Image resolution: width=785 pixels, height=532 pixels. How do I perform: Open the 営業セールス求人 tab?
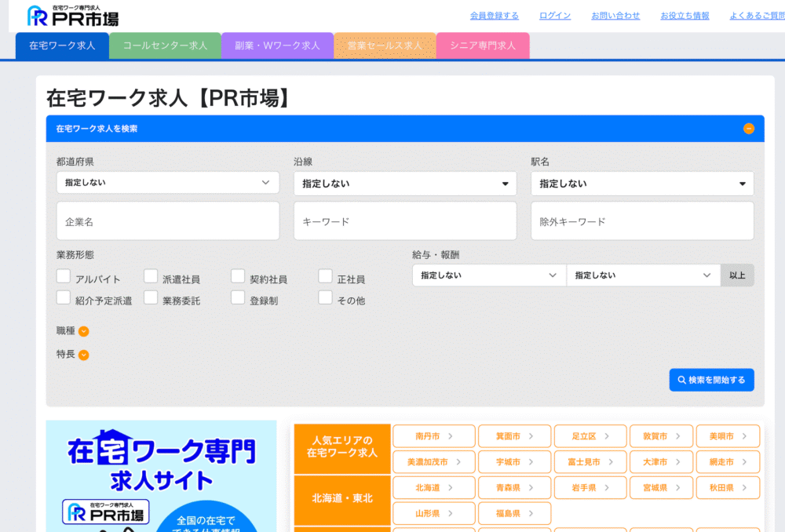[x=385, y=46]
